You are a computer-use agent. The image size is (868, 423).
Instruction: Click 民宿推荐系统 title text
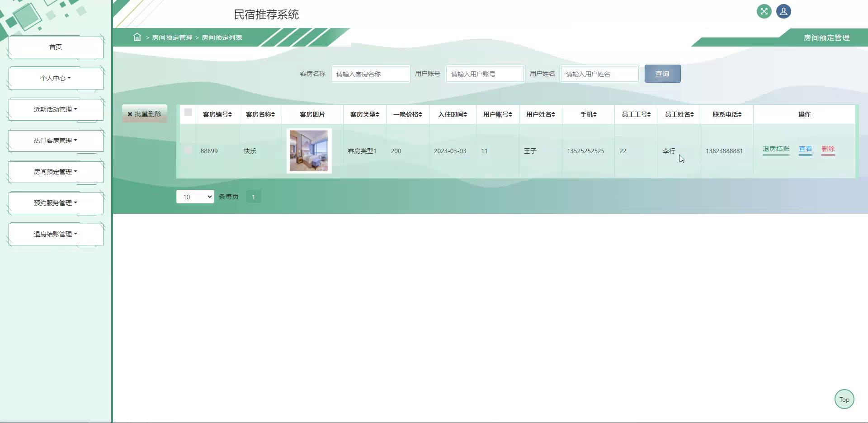click(x=266, y=14)
